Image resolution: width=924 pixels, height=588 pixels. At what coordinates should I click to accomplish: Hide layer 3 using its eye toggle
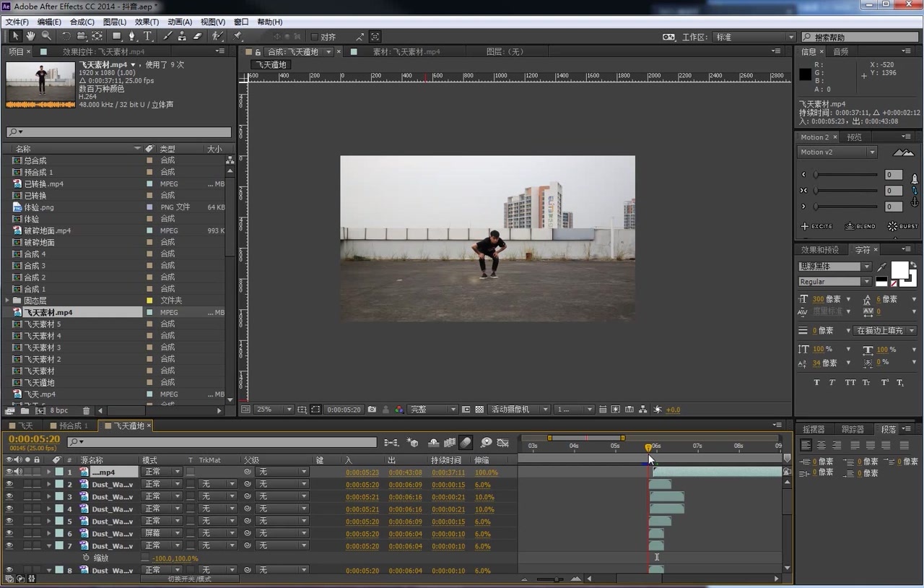(9, 497)
